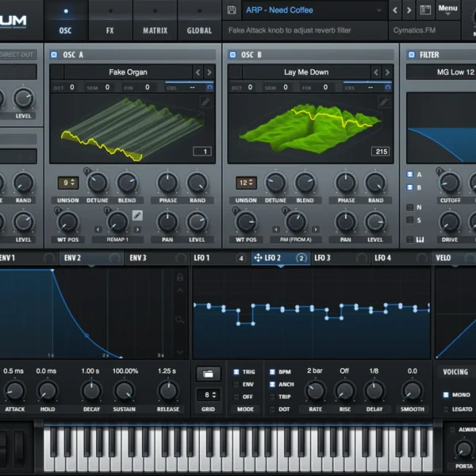This screenshot has width=476, height=476.
Task: Click the filter CUTOFF knob
Action: pos(450,182)
